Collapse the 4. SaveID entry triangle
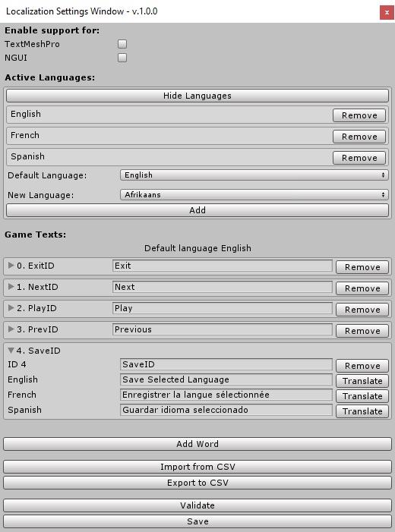 tap(11, 351)
